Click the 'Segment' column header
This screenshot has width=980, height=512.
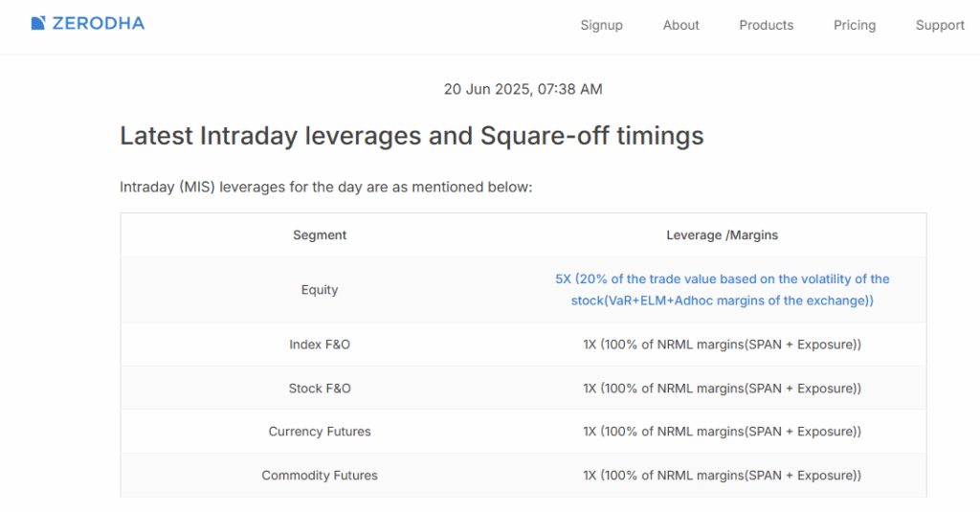click(320, 235)
